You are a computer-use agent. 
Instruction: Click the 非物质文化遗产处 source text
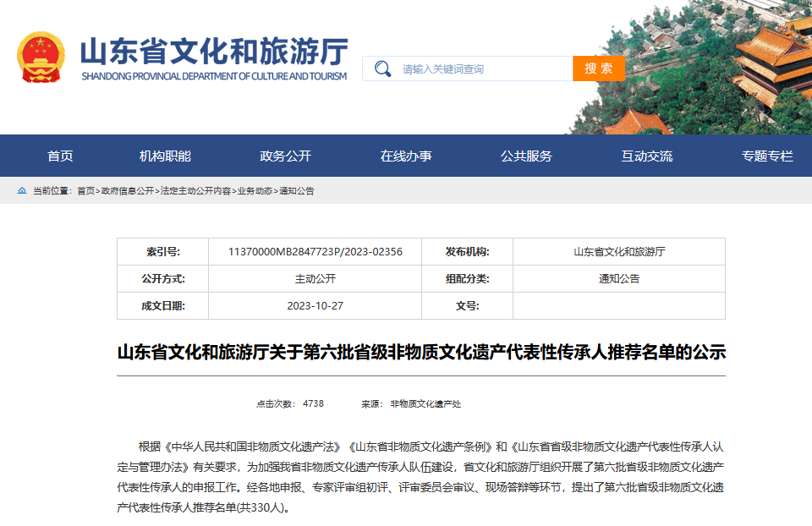[x=425, y=404]
